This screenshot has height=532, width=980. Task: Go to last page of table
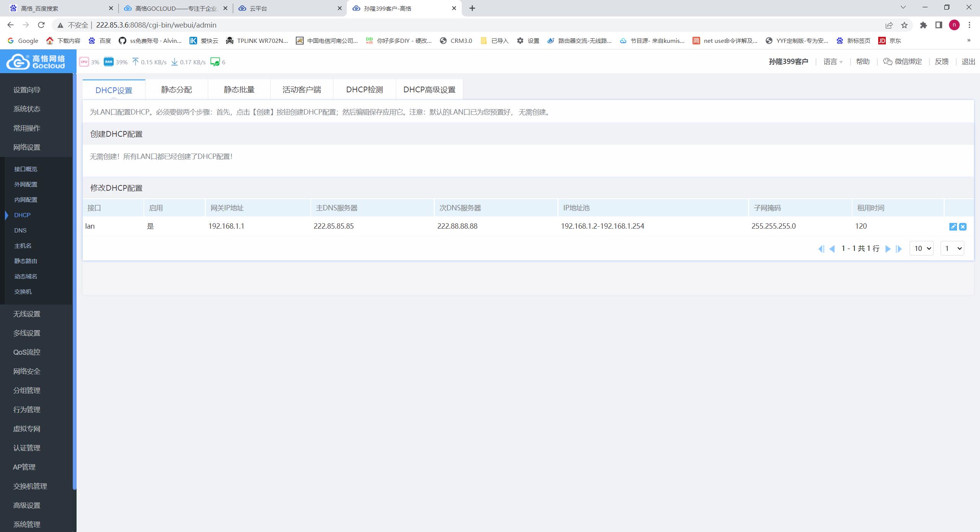point(899,249)
